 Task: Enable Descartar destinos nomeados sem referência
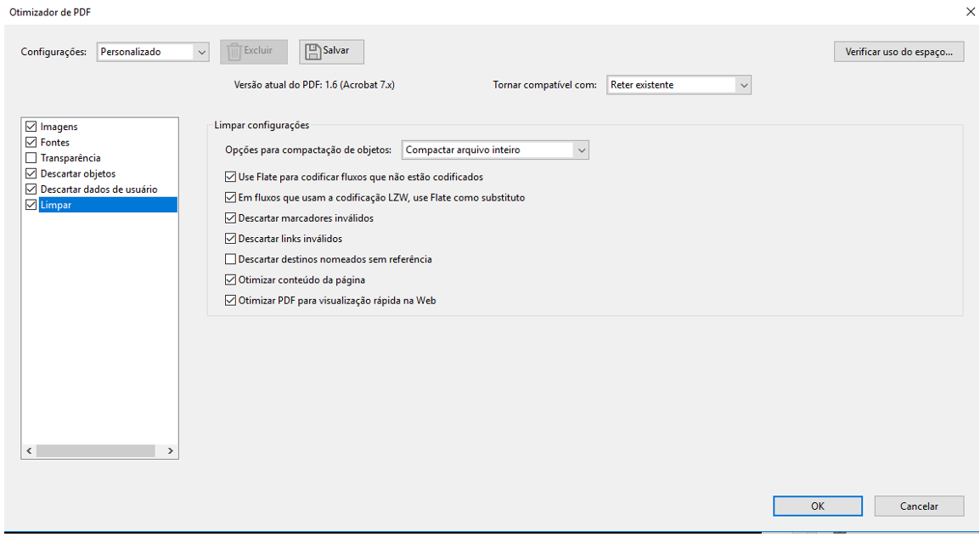[230, 259]
